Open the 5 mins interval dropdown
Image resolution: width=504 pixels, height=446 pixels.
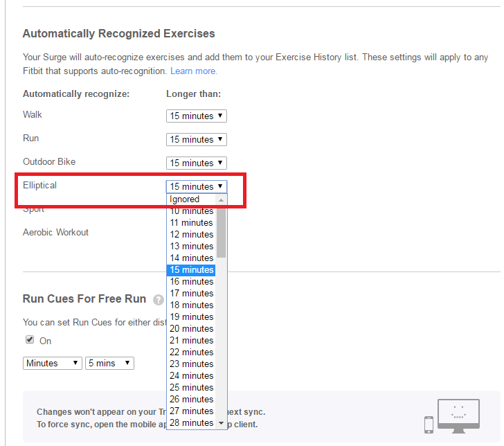(x=109, y=363)
